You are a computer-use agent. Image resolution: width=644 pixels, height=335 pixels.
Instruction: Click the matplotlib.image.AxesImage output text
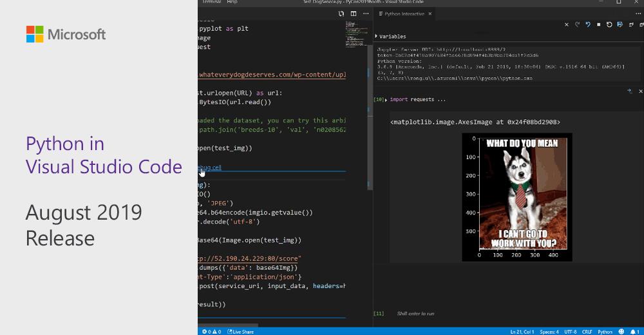pos(475,122)
